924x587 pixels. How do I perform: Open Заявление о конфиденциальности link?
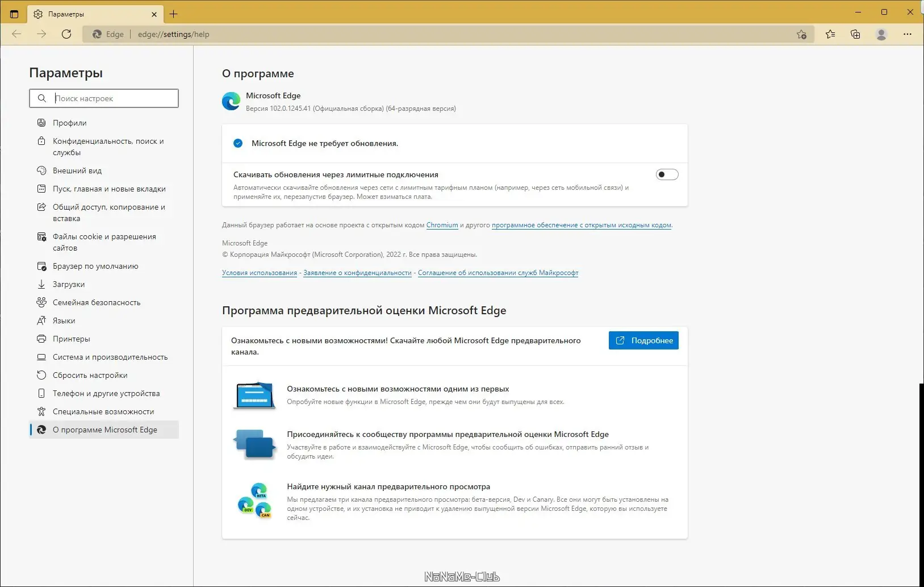[x=357, y=273]
